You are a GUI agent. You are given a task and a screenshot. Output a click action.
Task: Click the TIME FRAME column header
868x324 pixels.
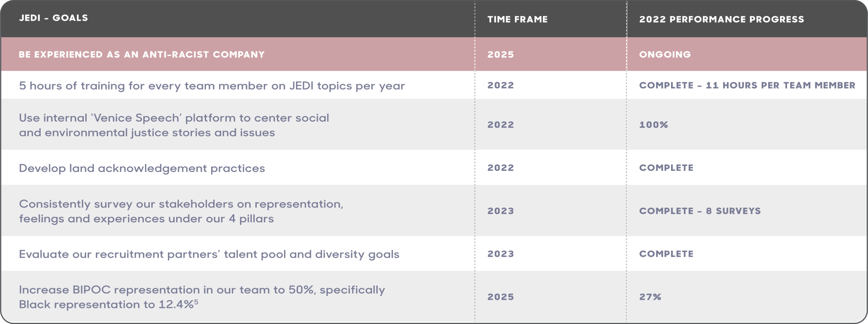(x=517, y=20)
